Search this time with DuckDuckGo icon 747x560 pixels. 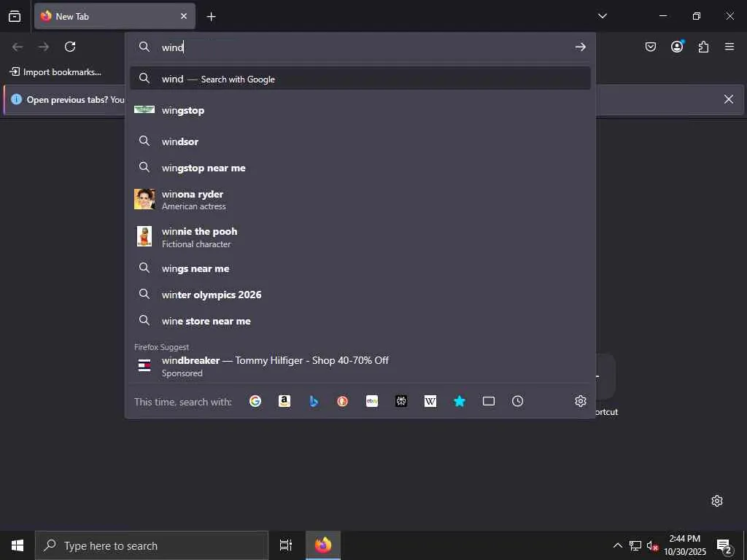[343, 402]
